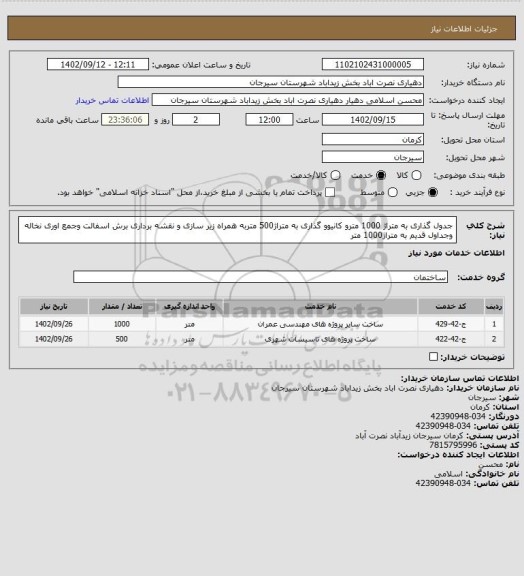Screen dimensions: 524x576
Task: Choose the جزیی purchase type radio
Action: point(433,192)
